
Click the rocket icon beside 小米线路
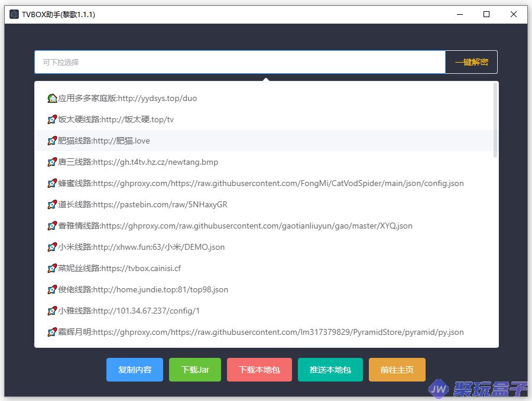[x=52, y=247]
